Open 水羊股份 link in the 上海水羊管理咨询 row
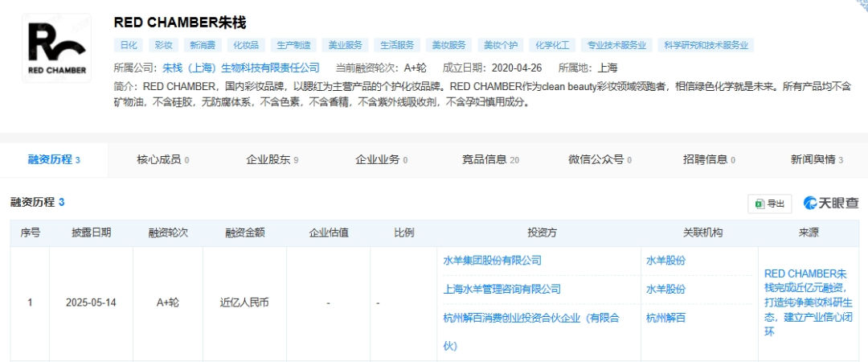The width and height of the screenshot is (868, 362). point(665,289)
